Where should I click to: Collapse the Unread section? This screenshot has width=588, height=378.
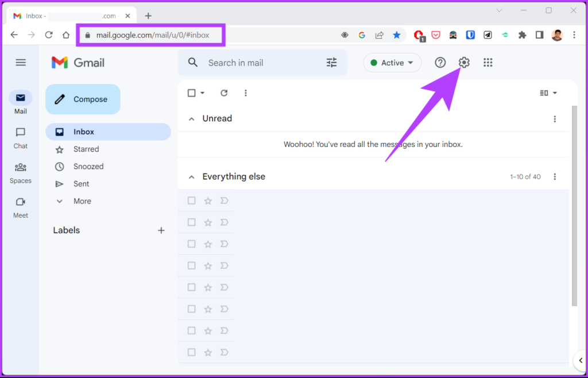(191, 119)
